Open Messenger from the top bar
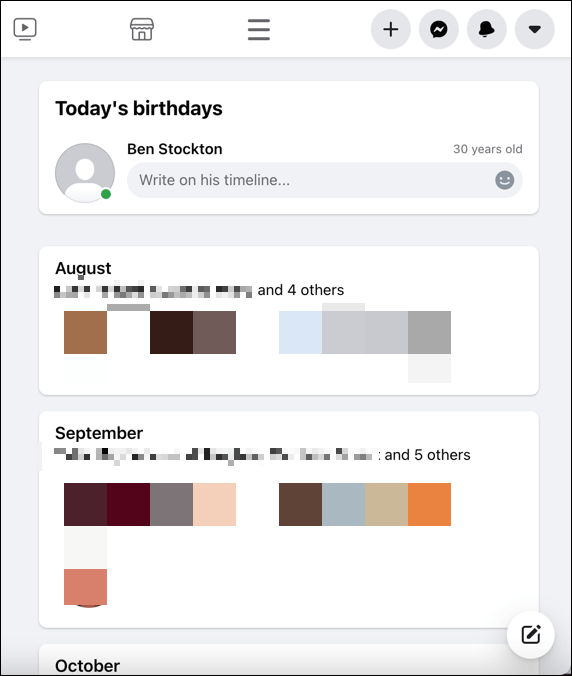The width and height of the screenshot is (572, 676). [439, 29]
